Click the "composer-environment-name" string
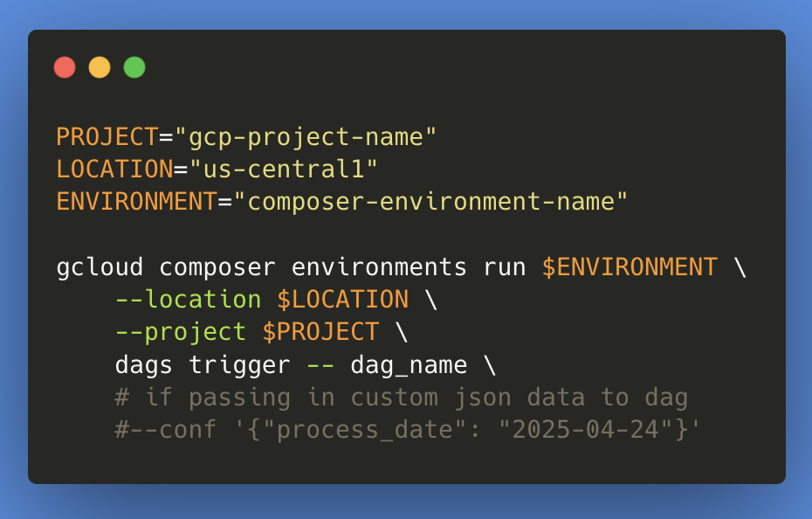 point(430,202)
